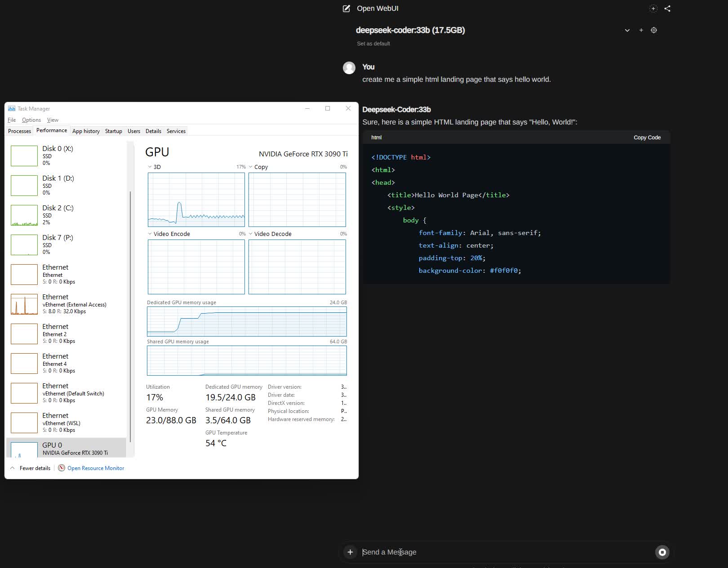Switch to the Processes tab in Task Manager
Viewport: 728px width, 568px height.
point(19,131)
